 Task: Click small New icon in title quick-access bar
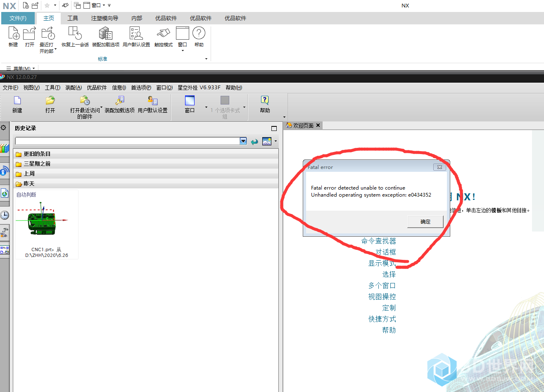[x=26, y=5]
